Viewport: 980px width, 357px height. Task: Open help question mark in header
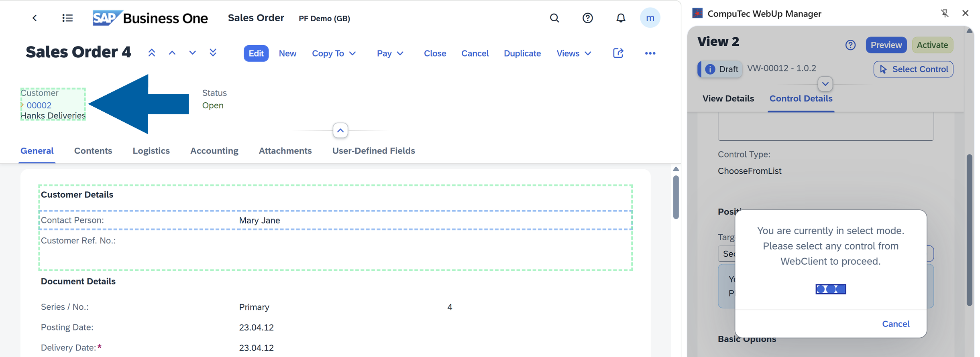click(x=587, y=18)
